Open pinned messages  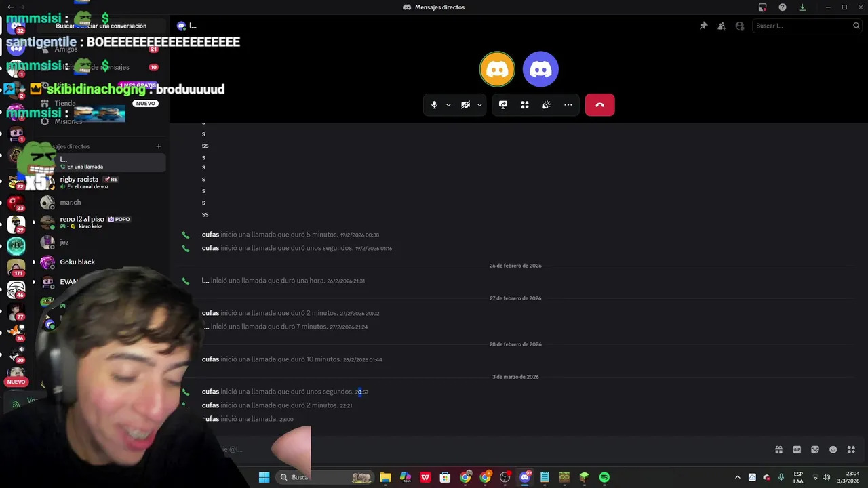point(703,26)
